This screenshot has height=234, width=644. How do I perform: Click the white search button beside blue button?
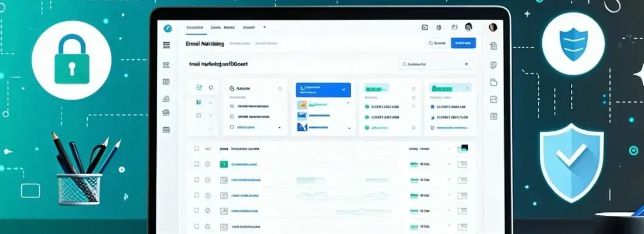pos(437,43)
